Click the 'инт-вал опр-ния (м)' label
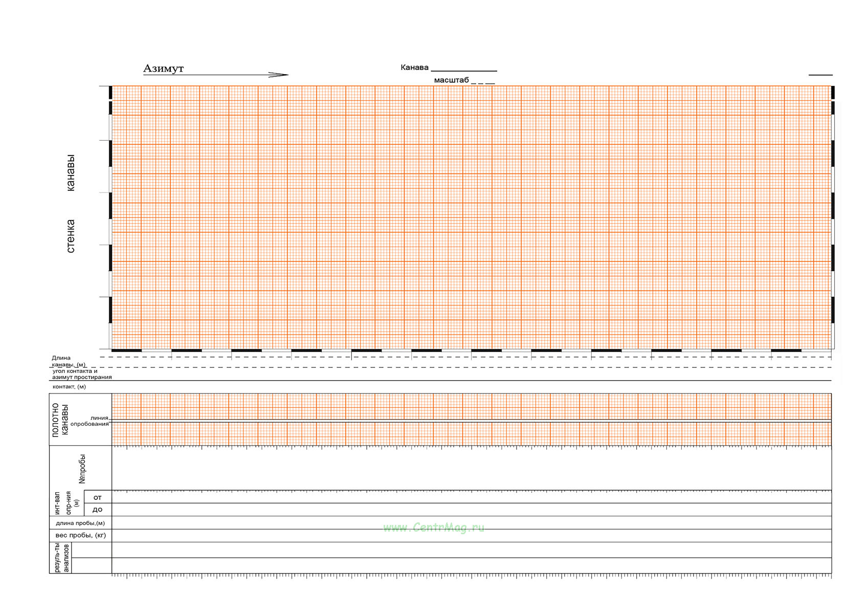This screenshot has width=868, height=614. point(66,503)
